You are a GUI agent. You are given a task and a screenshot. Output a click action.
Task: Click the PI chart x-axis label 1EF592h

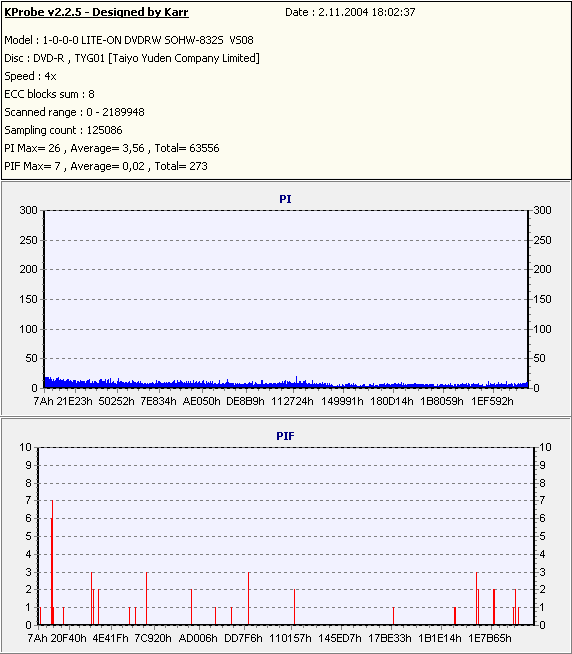point(492,401)
